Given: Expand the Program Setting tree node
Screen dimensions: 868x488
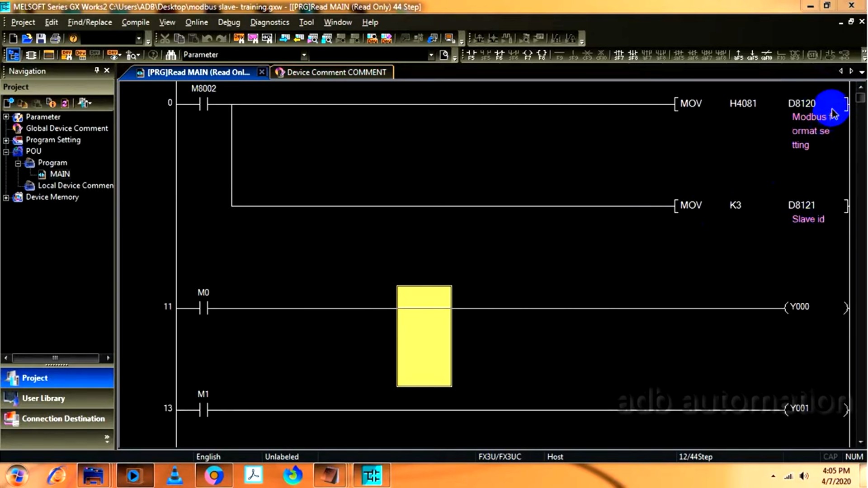Looking at the screenshot, I should [6, 140].
